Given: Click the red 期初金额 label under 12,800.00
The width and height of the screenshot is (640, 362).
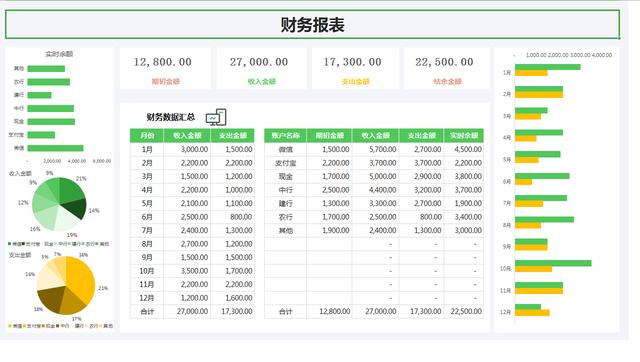Looking at the screenshot, I should [166, 81].
